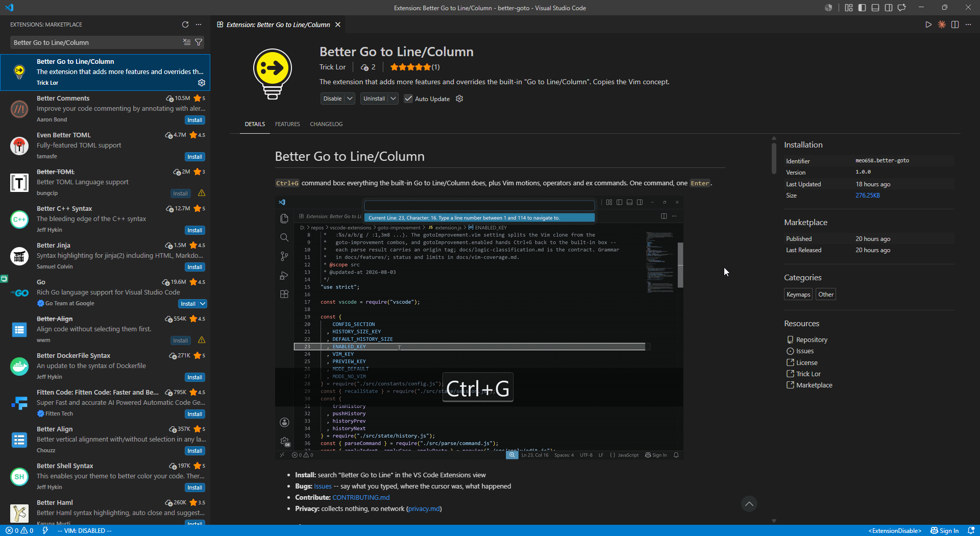
Task: Click warning icon on deprecated Better TOML
Action: point(202,193)
